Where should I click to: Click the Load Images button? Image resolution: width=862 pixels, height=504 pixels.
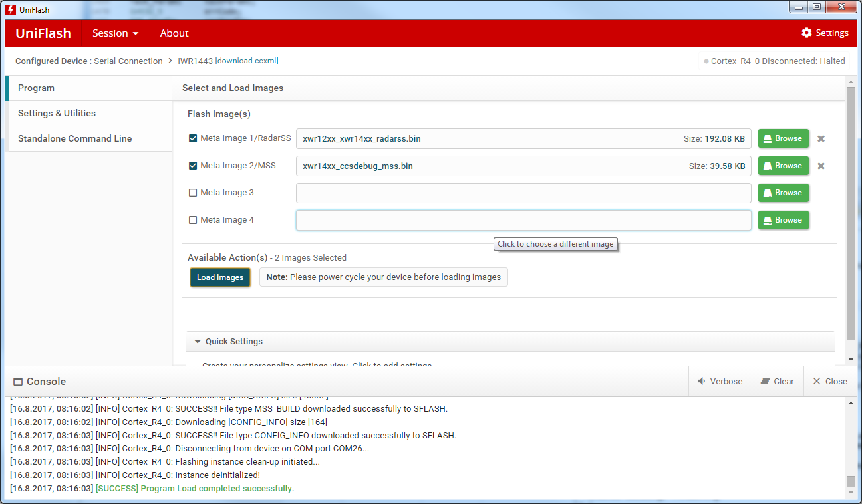pos(220,277)
